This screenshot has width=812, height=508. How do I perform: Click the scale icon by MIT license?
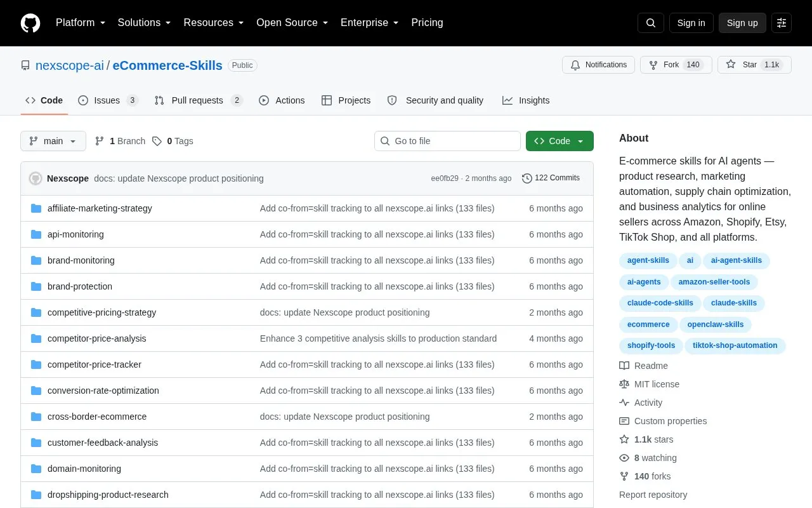[624, 384]
